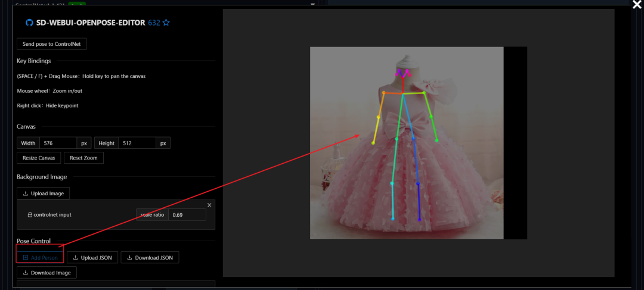Click Download JSON button
The width and height of the screenshot is (644, 290).
coord(150,258)
